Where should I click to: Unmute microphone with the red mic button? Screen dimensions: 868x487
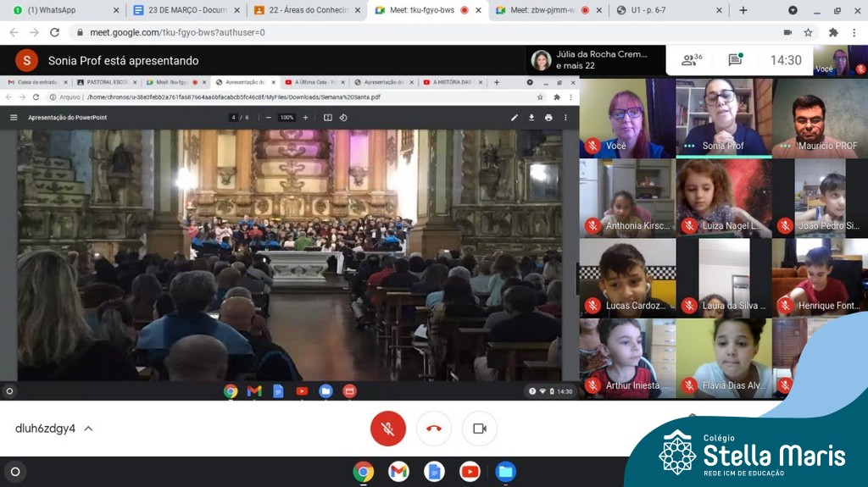tap(387, 429)
